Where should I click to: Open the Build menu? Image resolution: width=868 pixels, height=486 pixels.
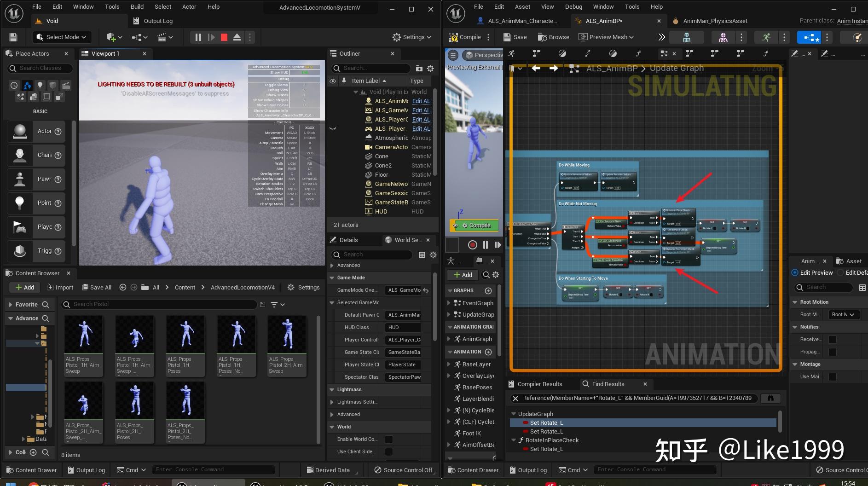tap(137, 7)
